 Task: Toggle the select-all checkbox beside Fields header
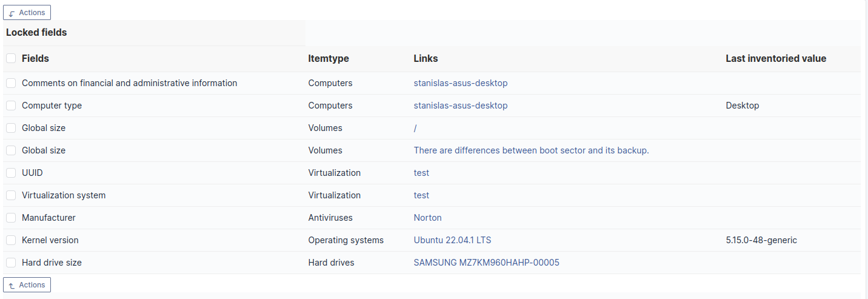11,58
